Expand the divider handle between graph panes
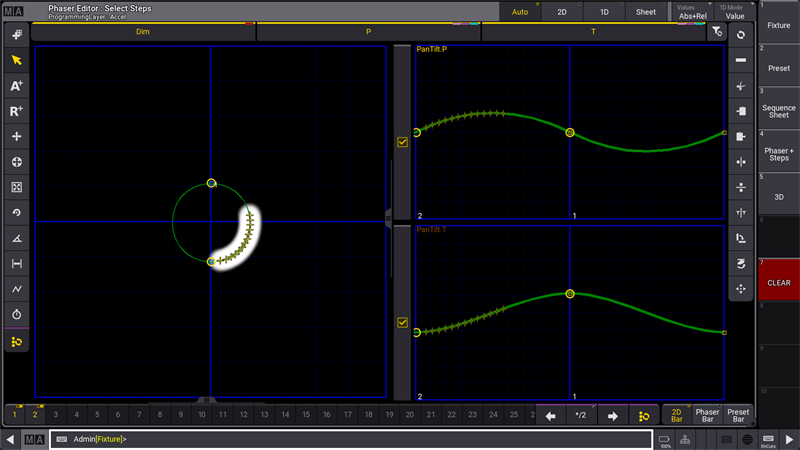Screen dimensions: 800x450 388,214
